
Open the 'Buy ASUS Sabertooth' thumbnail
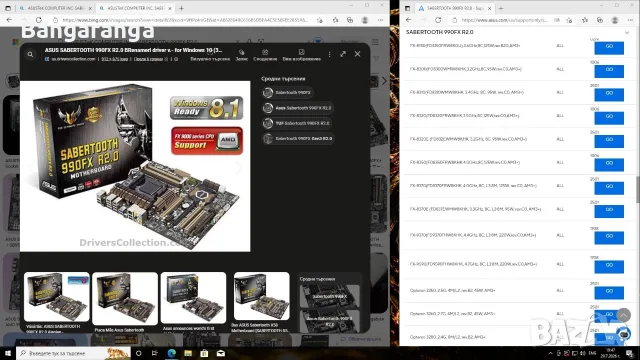[262, 296]
